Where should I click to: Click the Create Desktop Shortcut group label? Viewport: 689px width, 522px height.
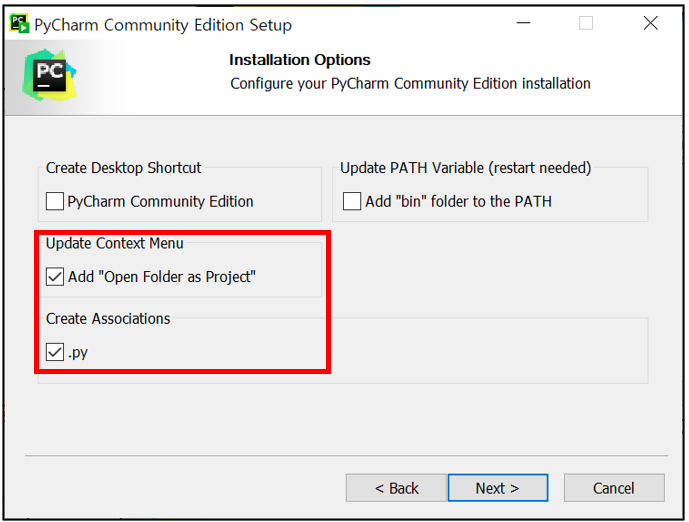coord(123,168)
